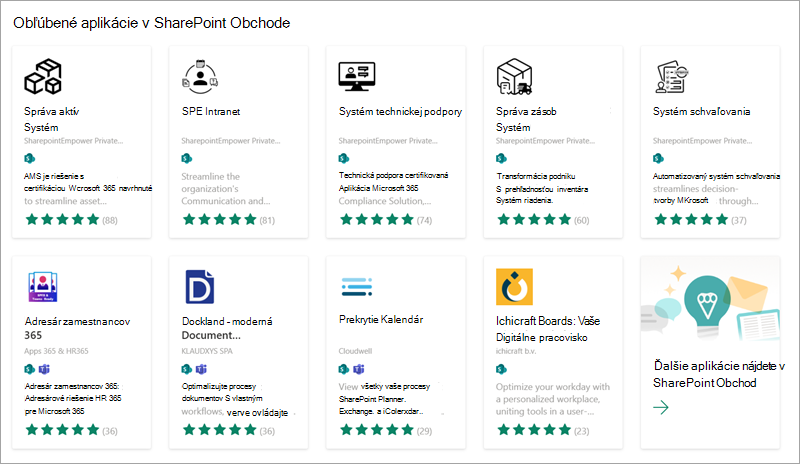The width and height of the screenshot is (800, 464).
Task: Open Dockland - moderná Document title
Action: pos(227,328)
